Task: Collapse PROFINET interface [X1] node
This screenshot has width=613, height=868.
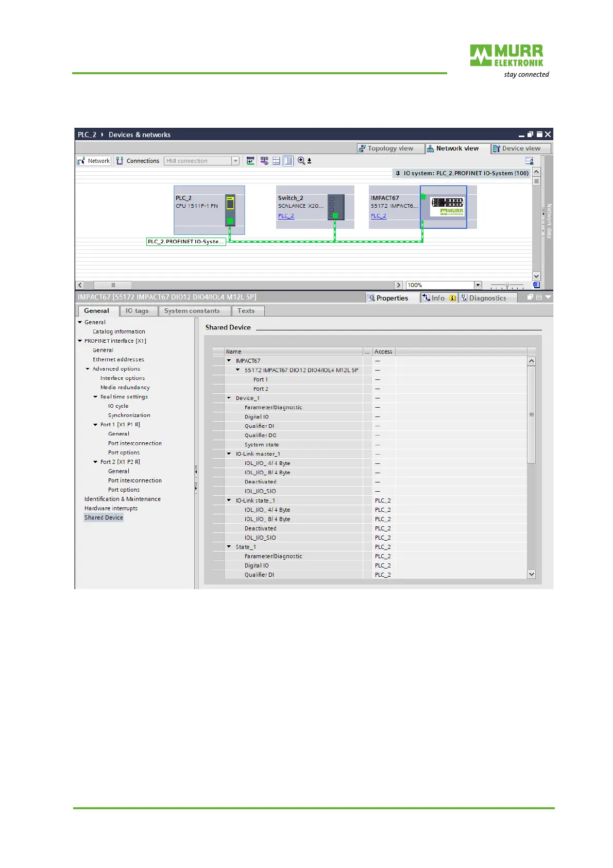Action: pyautogui.click(x=80, y=341)
